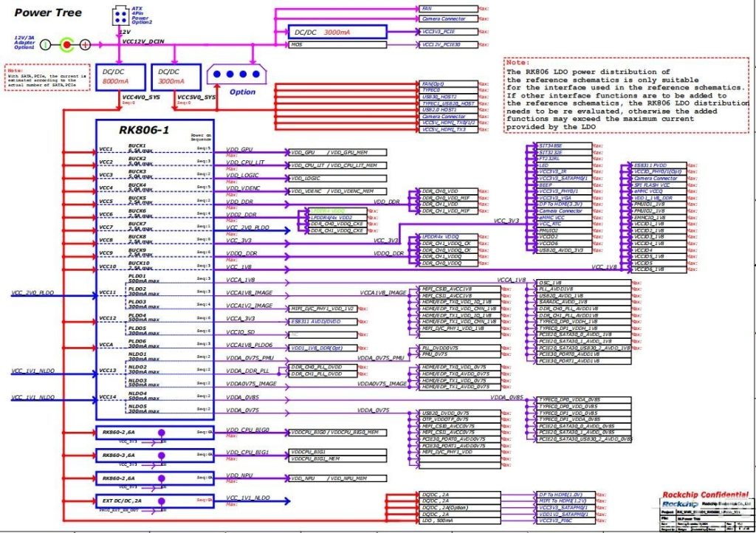Click the Rockchip logo in the title block

point(680,504)
